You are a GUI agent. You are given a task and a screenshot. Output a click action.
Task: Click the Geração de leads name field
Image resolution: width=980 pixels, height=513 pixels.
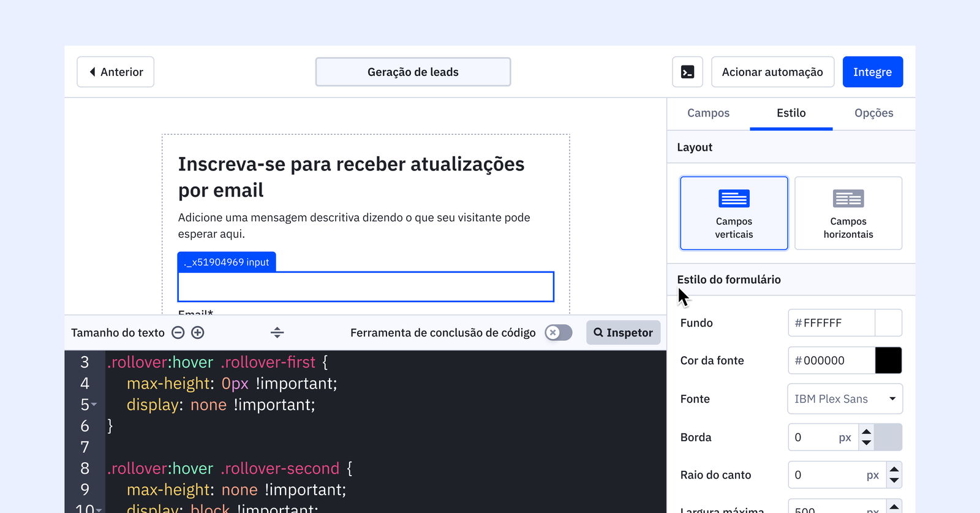[413, 72]
